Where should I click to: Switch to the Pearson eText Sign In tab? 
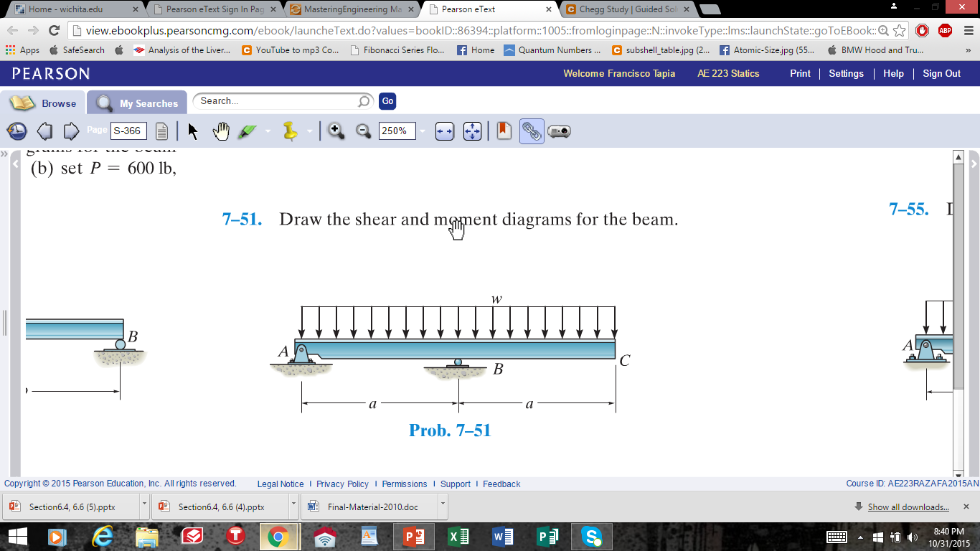(215, 9)
